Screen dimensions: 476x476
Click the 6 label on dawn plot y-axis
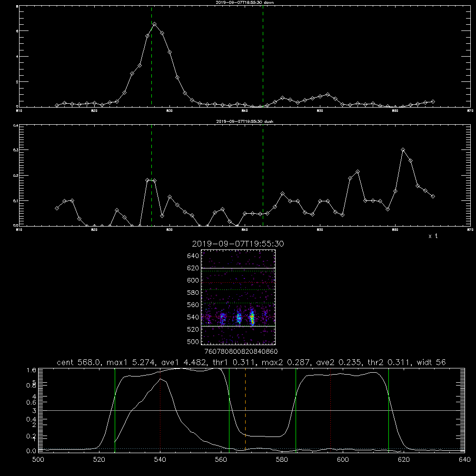tap(17, 31)
